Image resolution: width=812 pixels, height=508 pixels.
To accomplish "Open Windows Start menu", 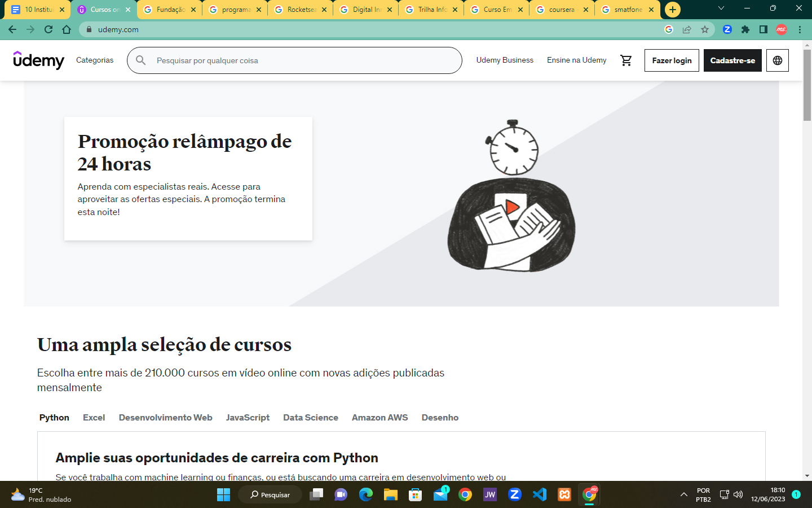I will pos(224,494).
